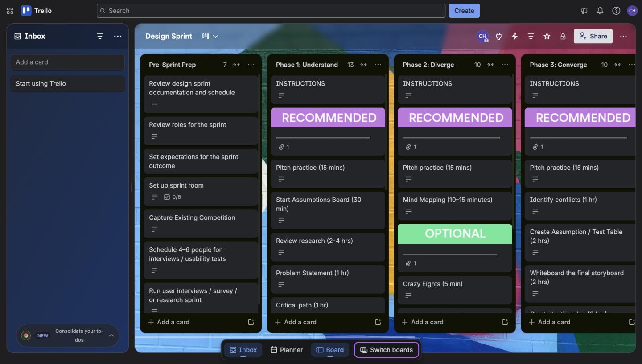Open the Identify conflicts (1 hr) card

pos(580,206)
